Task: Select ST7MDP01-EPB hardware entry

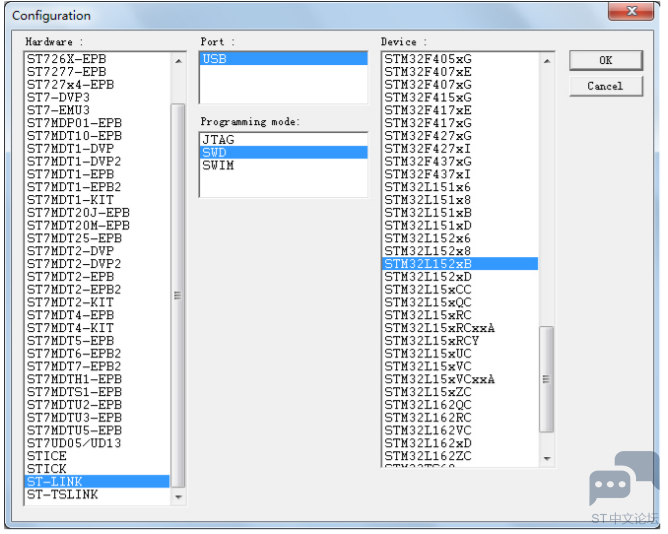Action: pos(97,123)
